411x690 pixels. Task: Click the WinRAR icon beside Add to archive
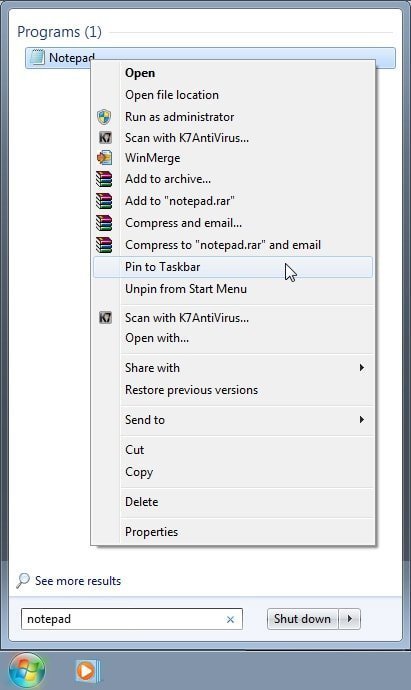(104, 179)
